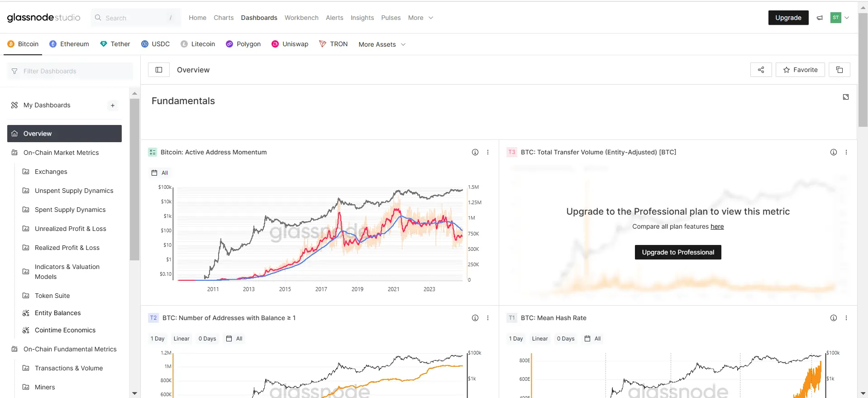Screen dimensions: 868x398
Task: Open options menu for Mean Hash Rate
Action: (846, 318)
